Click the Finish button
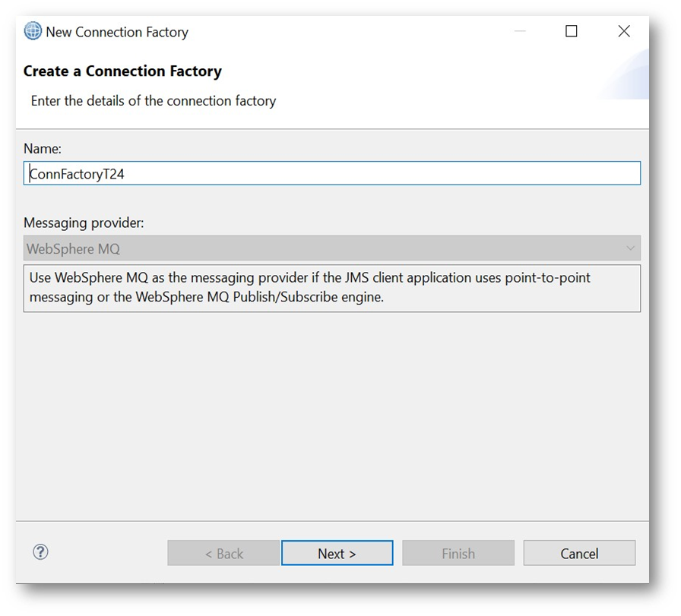This screenshot has height=616, width=681. [x=458, y=554]
